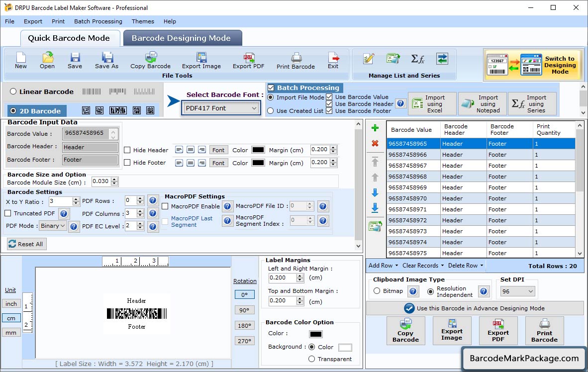Click Export PDF in File Tools
Image resolution: width=588 pixels, height=372 pixels.
(248, 61)
